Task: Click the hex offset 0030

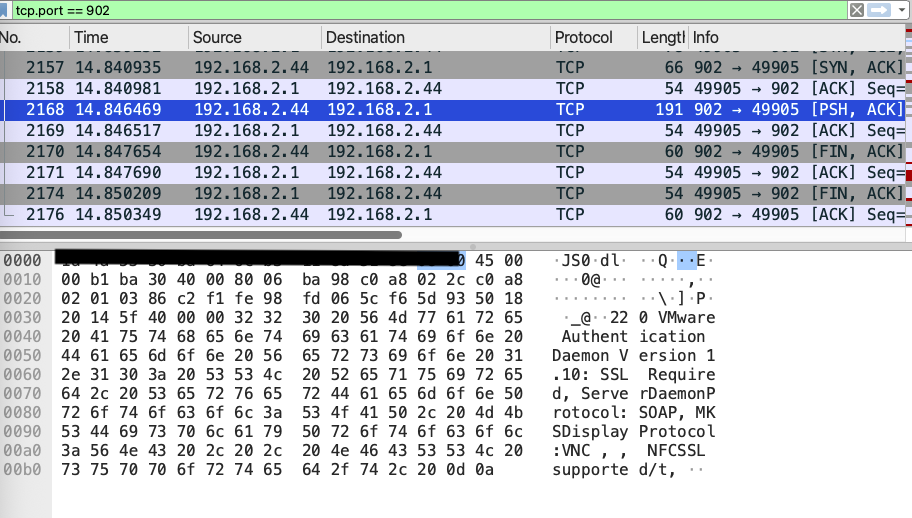Action: pyautogui.click(x=22, y=317)
